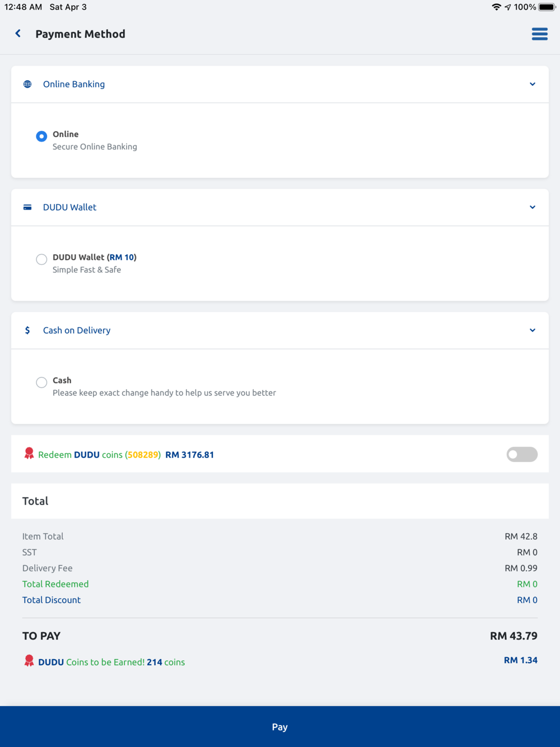Tap the Redeem DUDU coins text
560x747 pixels.
click(99, 455)
